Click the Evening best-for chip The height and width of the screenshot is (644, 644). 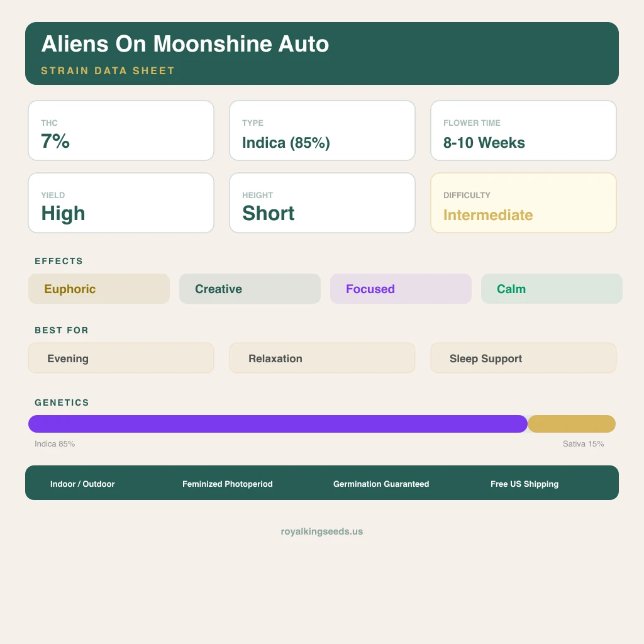coord(121,358)
